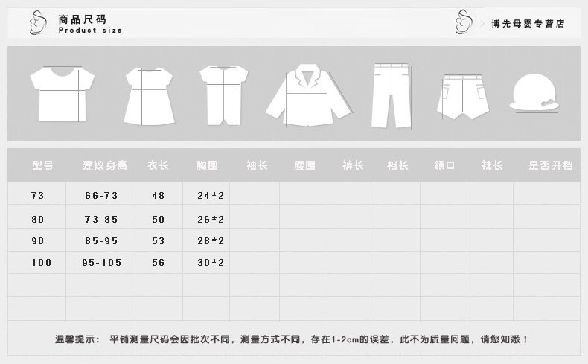Click chest value 28*2

[x=211, y=240]
